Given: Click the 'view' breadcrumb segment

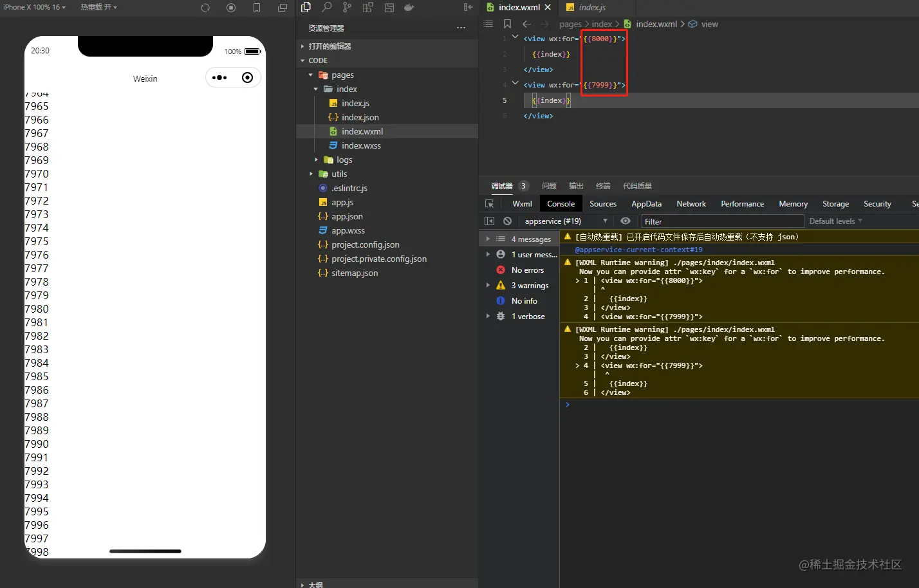Looking at the screenshot, I should (x=710, y=24).
